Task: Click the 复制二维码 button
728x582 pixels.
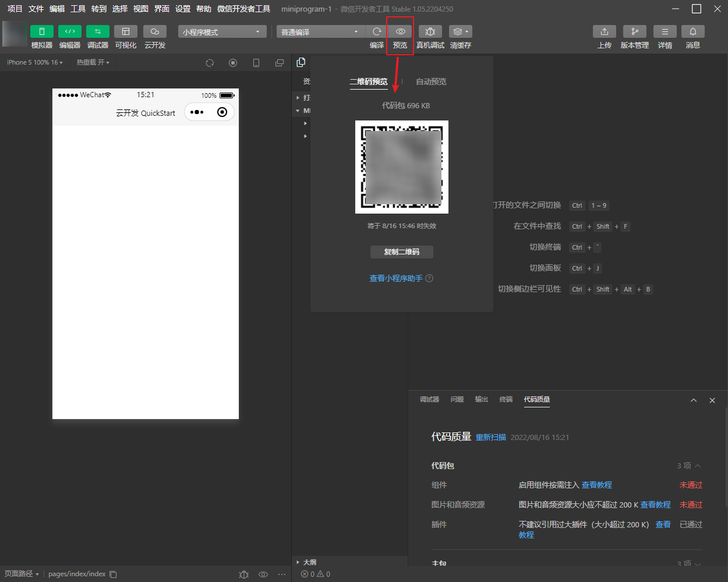Action: (x=402, y=252)
